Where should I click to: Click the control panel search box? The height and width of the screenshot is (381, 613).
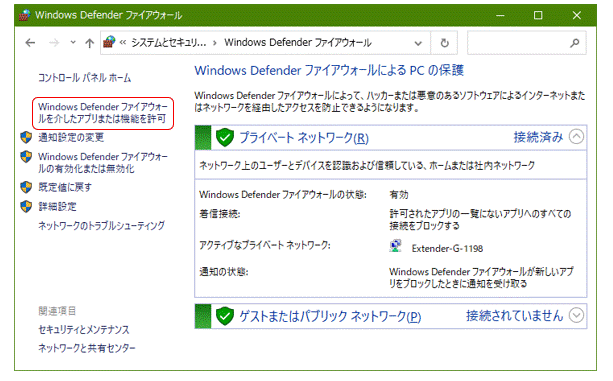527,43
